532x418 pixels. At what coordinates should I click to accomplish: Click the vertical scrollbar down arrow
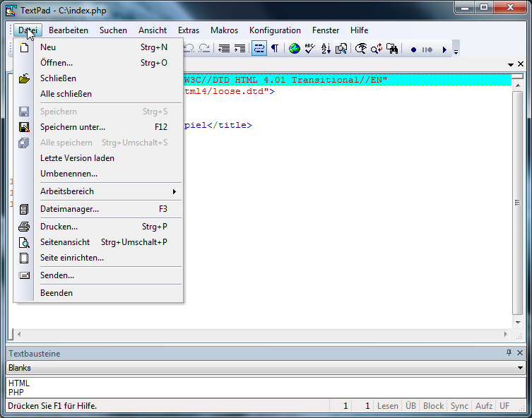tap(518, 323)
